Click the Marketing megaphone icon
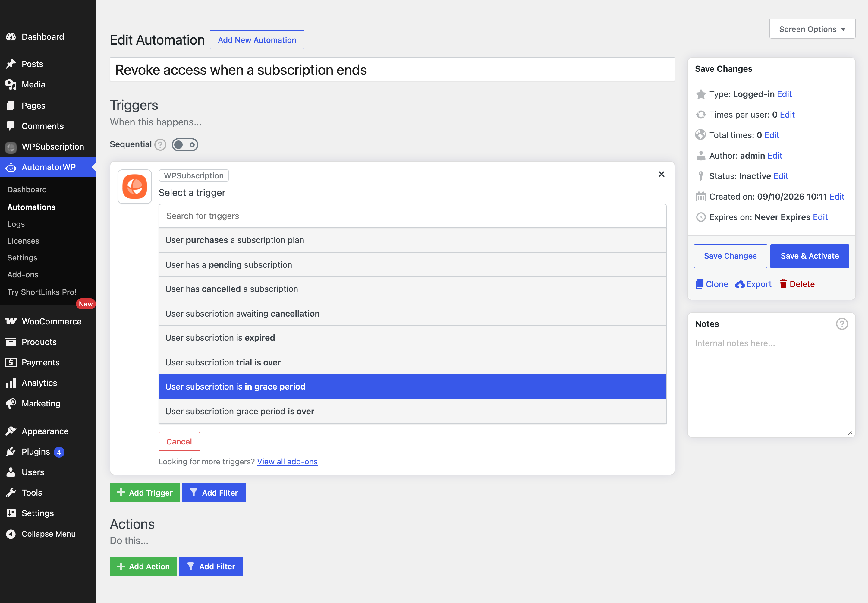 tap(11, 403)
